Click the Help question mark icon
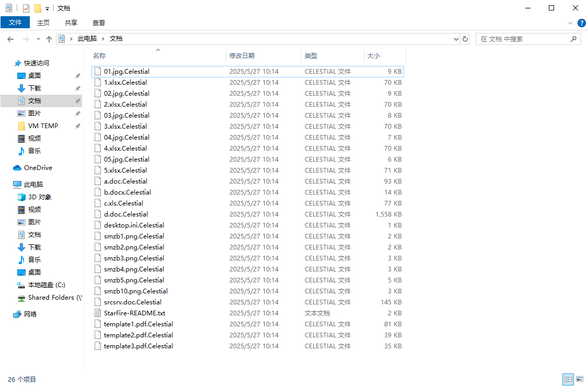588x386 pixels. point(581,23)
